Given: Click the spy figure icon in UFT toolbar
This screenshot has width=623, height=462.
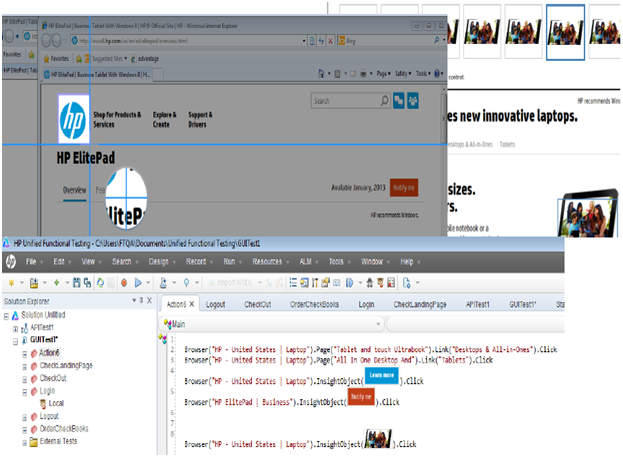Looking at the screenshot, I should [x=370, y=282].
